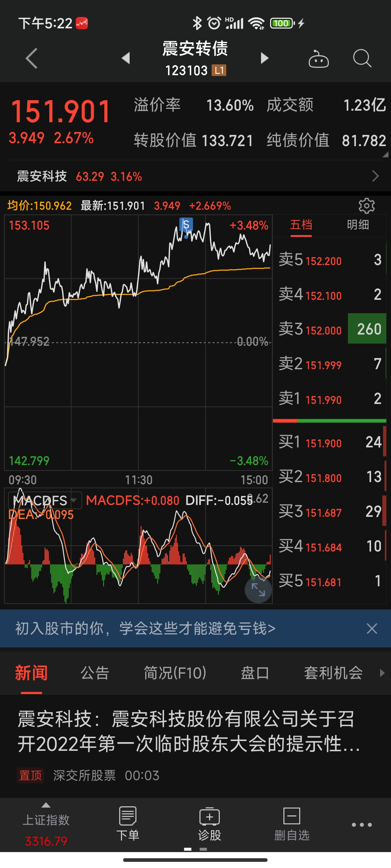Open chart settings gear icon

(x=366, y=206)
